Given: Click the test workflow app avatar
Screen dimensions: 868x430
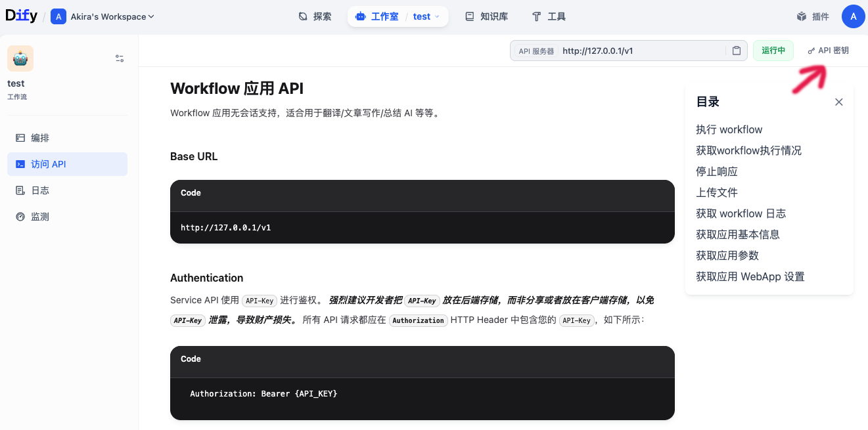Looking at the screenshot, I should [x=20, y=58].
